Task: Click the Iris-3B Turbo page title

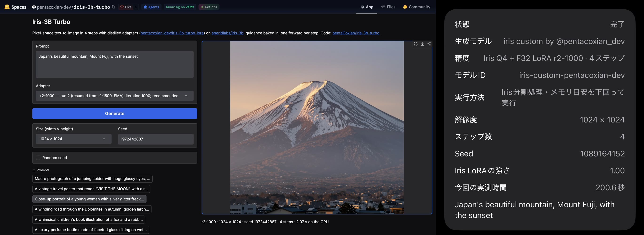Action: tap(51, 22)
